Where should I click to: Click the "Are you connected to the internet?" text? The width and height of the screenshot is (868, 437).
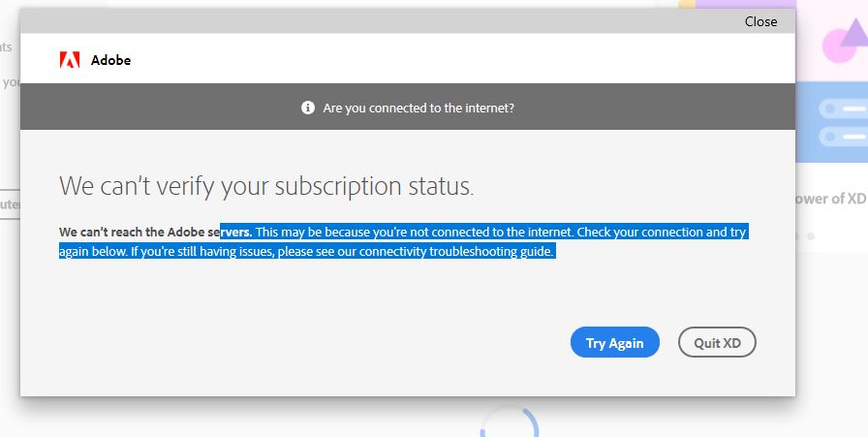tap(418, 108)
